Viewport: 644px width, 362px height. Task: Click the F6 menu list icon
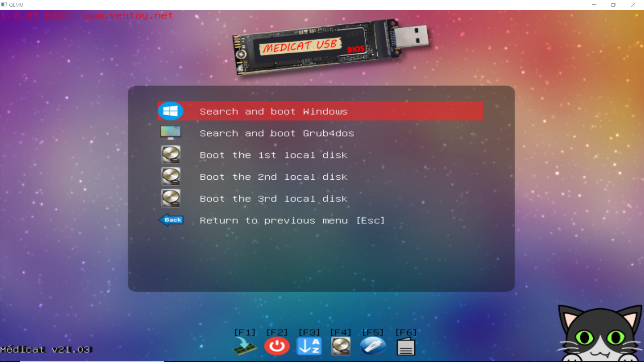click(x=406, y=346)
